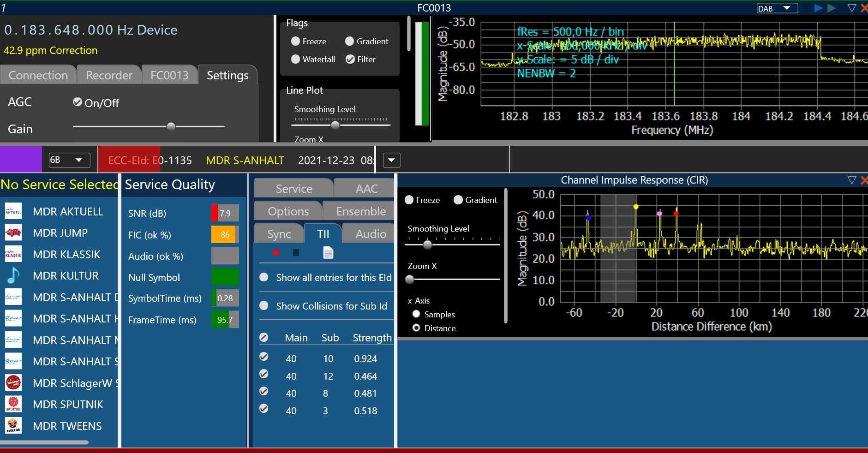Open the TII log file document icon
The image size is (868, 453).
click(328, 253)
